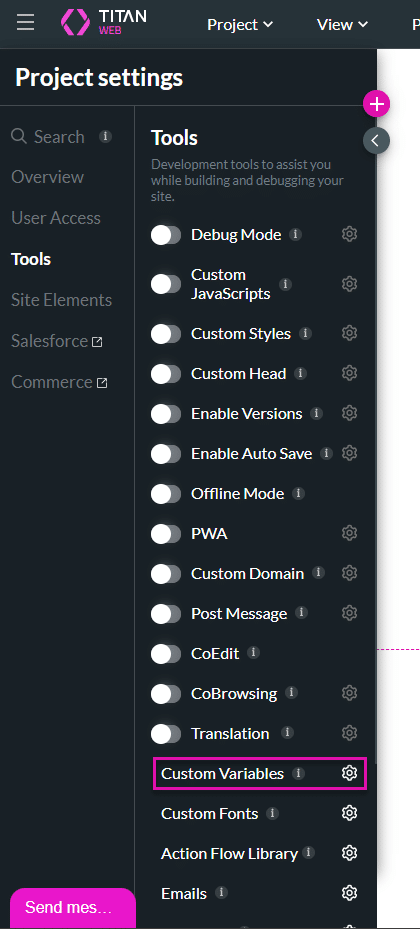Enable the PWA toggle
420x929 pixels.
166,534
